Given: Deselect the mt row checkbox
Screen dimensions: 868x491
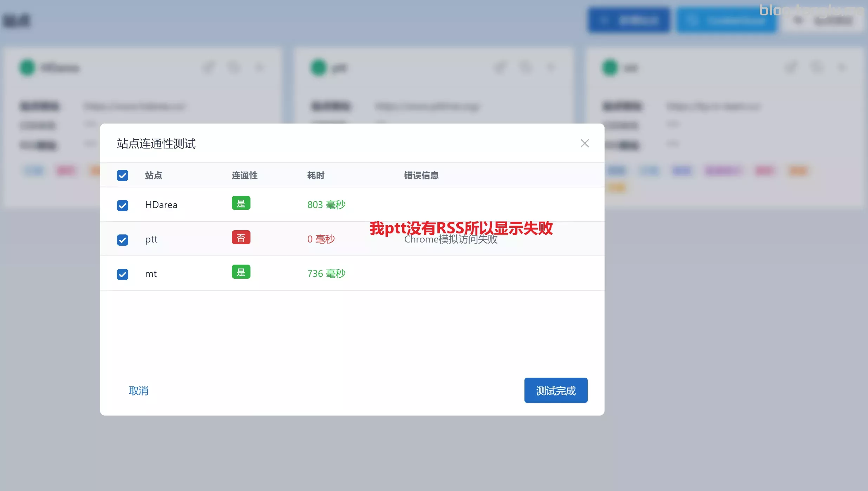Looking at the screenshot, I should 123,274.
